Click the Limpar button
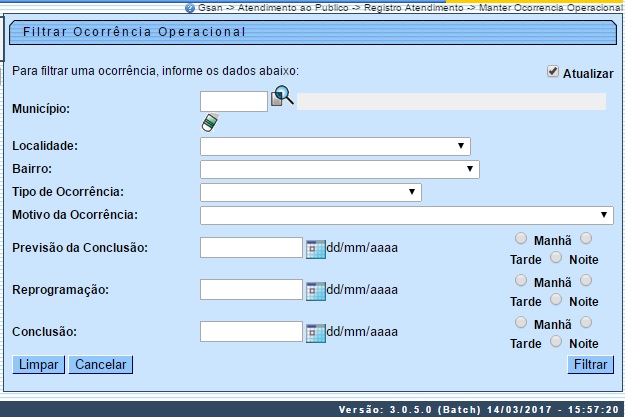The width and height of the screenshot is (625, 417). pyautogui.click(x=38, y=365)
